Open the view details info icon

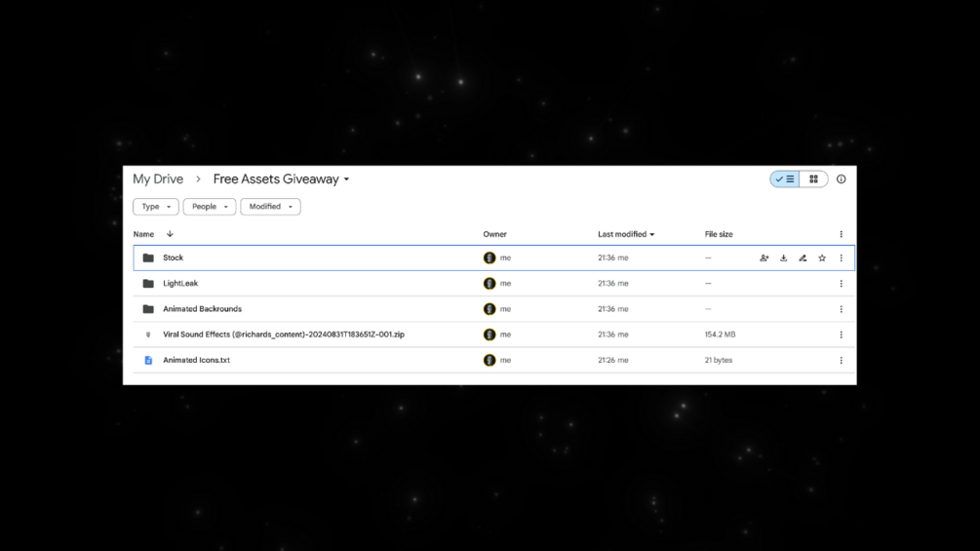point(842,179)
